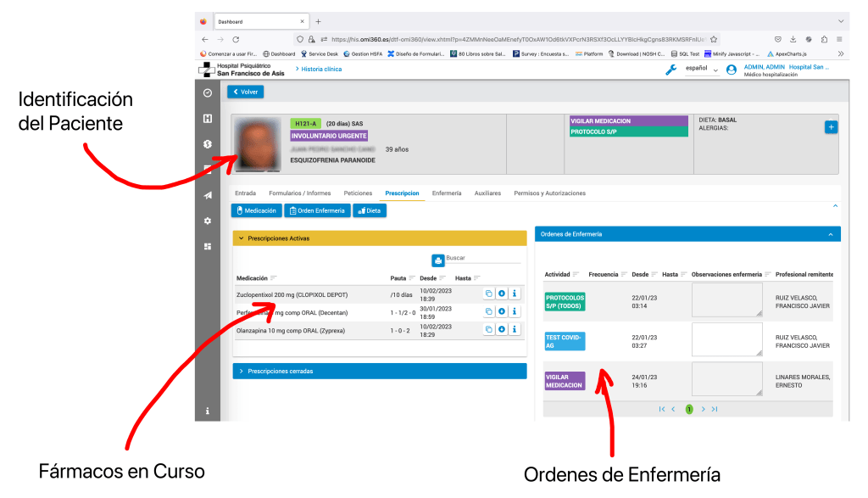Image resolution: width=868 pixels, height=498 pixels.
Task: Click the Volver button
Action: (x=245, y=92)
